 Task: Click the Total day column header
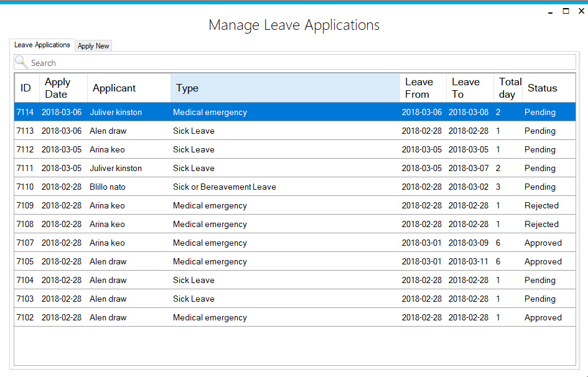click(x=510, y=88)
